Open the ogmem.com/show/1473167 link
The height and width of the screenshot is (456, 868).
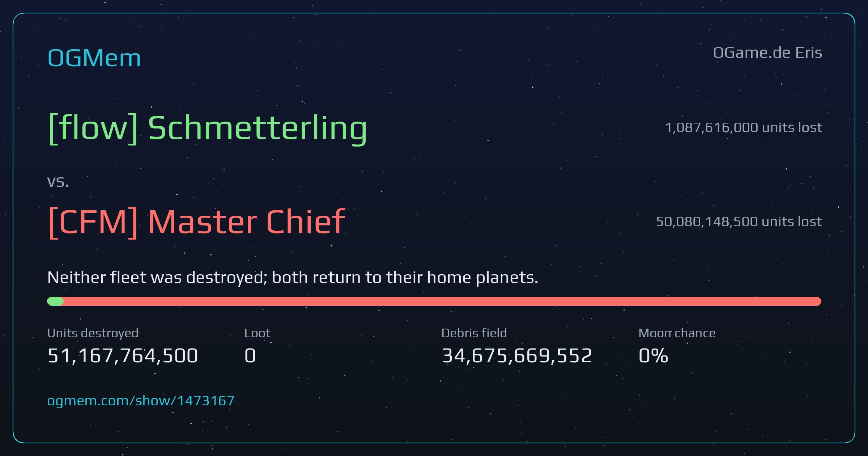[141, 401]
